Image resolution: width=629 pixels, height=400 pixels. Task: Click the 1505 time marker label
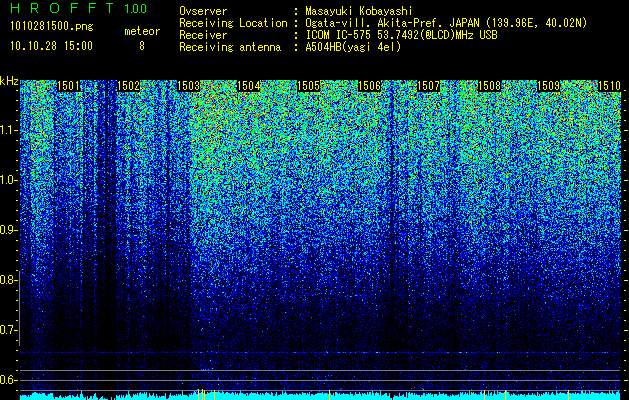[308, 86]
